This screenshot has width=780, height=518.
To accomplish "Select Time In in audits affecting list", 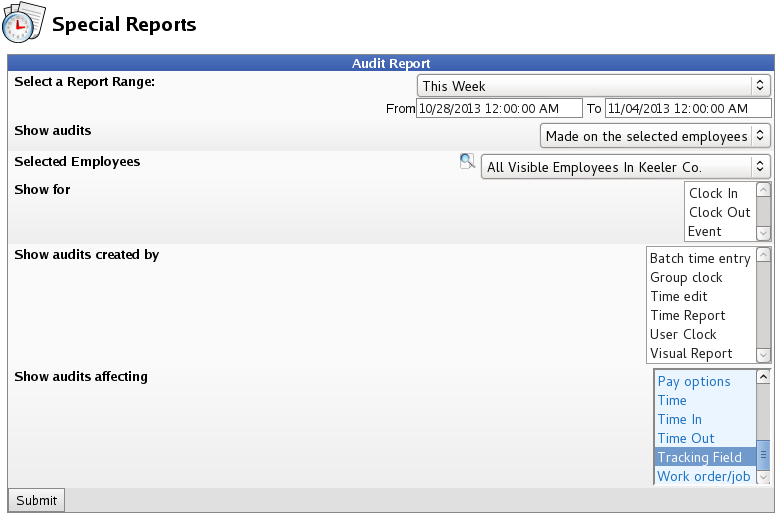I will 705,419.
